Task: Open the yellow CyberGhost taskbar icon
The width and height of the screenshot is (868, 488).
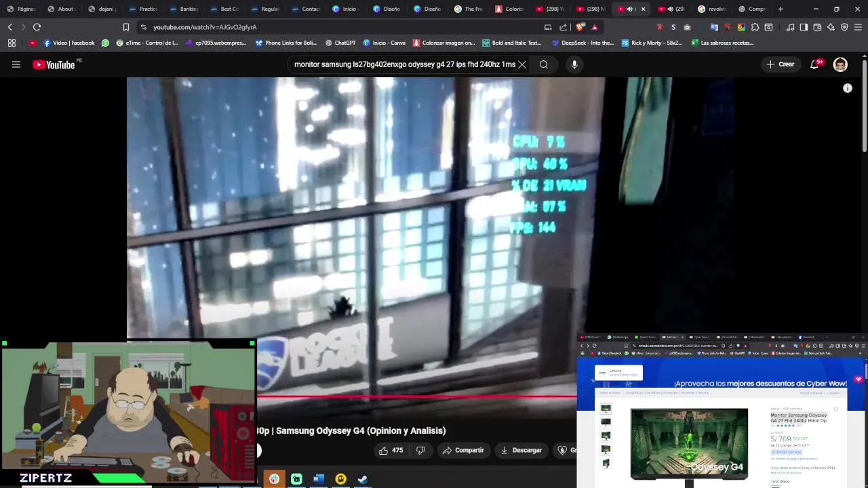Action: [x=340, y=479]
